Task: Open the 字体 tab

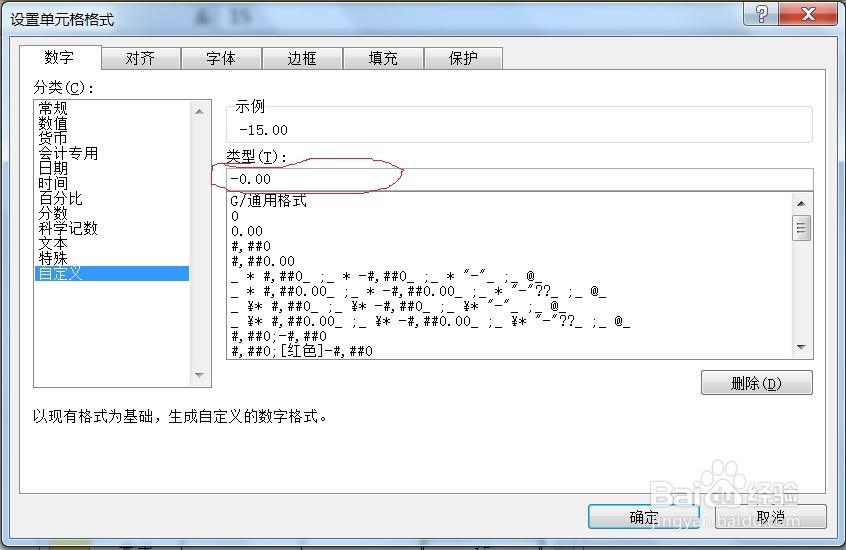Action: (x=221, y=58)
